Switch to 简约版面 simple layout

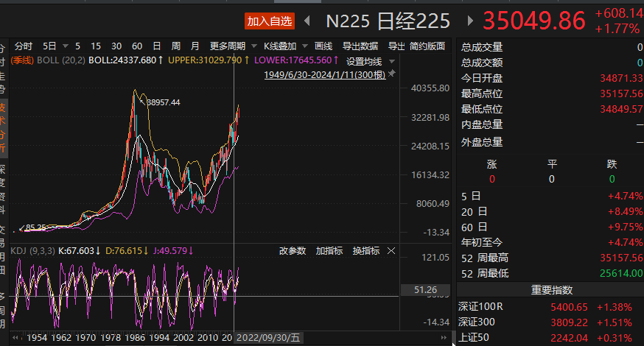(x=427, y=46)
